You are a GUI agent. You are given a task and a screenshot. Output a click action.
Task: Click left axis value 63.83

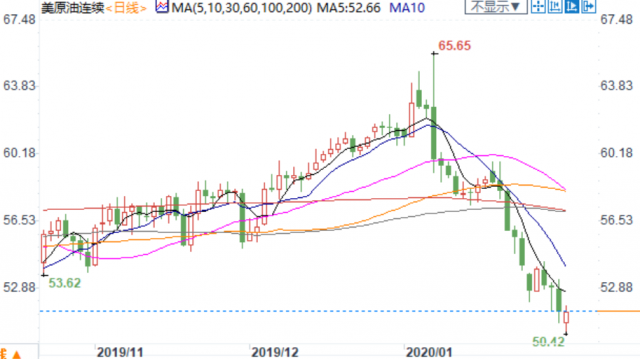point(20,86)
